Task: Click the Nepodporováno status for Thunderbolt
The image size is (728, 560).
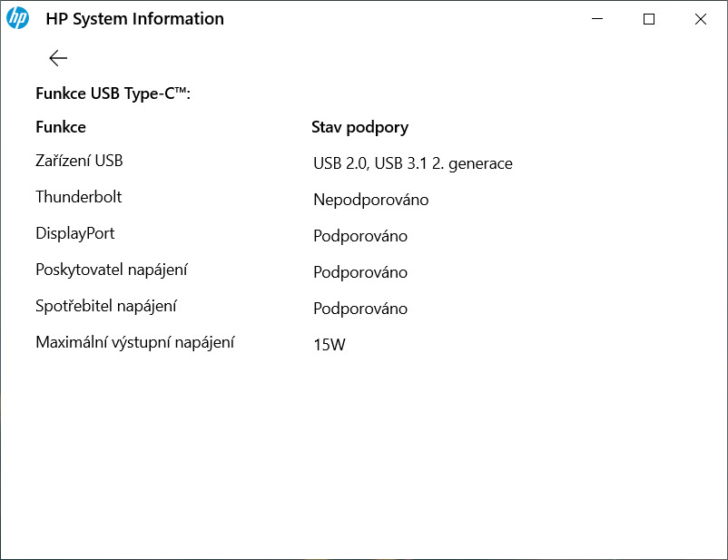Action: pos(370,200)
